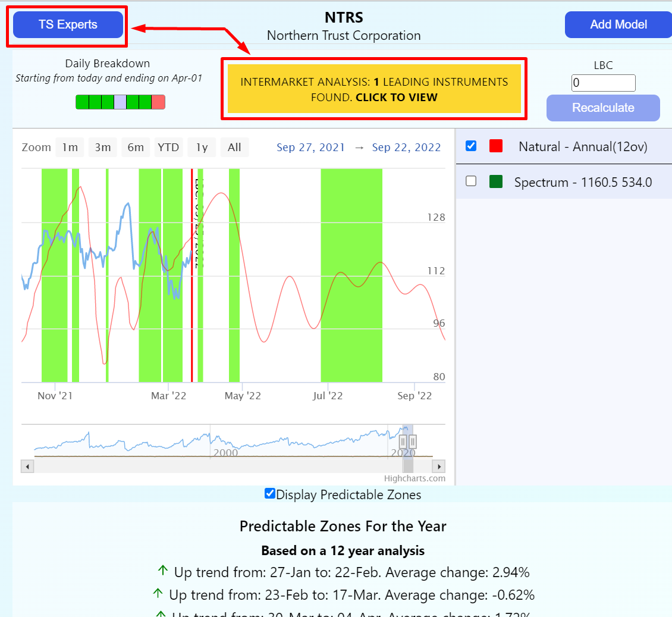Click the navigator scroll left arrow
672x617 pixels.
(x=27, y=466)
